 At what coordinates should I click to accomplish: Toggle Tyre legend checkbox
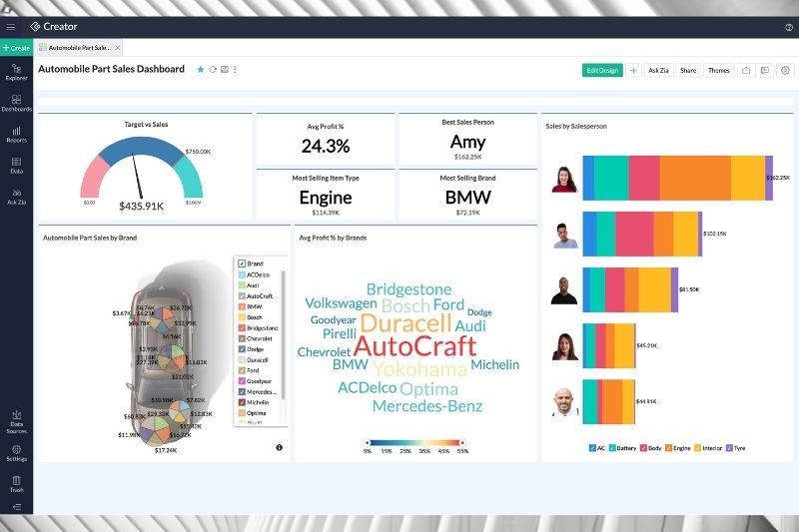click(729, 448)
